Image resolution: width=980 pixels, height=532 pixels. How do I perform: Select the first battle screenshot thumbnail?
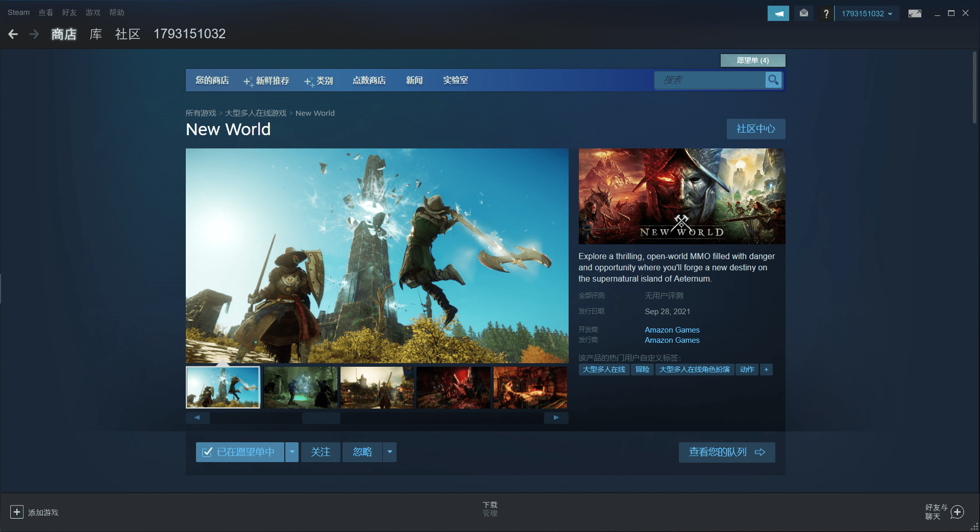tap(223, 387)
